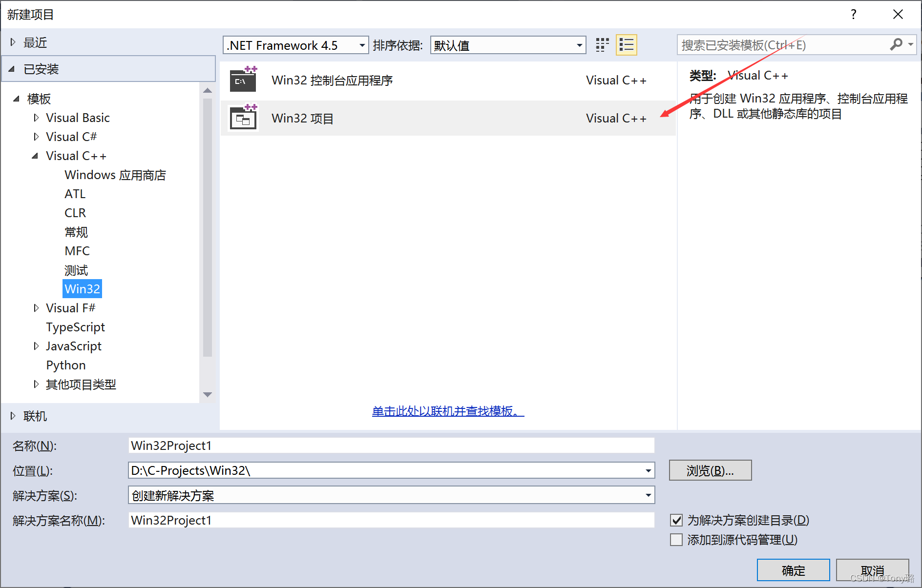Select Windows 应用商店 template category
The height and width of the screenshot is (588, 922).
[115, 175]
